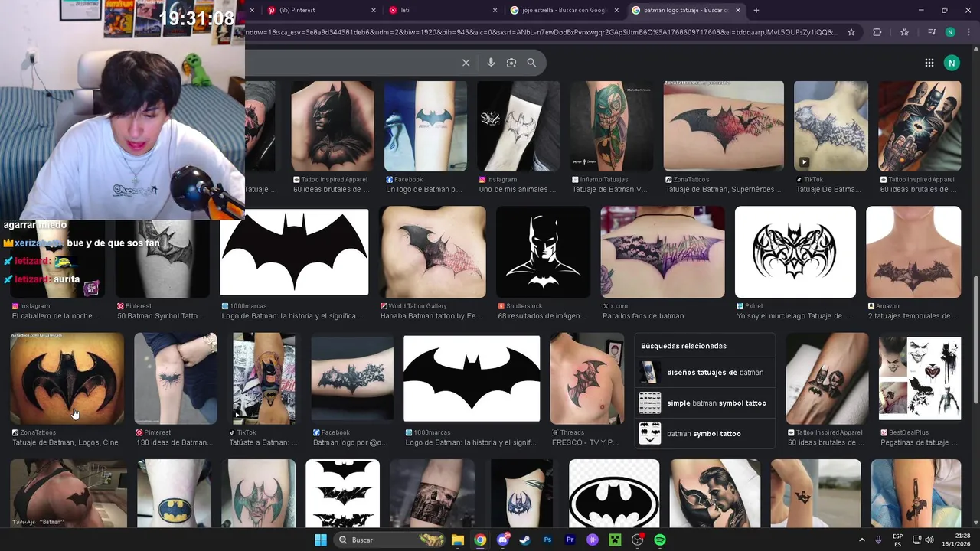Show hidden system tray icons

(861, 540)
